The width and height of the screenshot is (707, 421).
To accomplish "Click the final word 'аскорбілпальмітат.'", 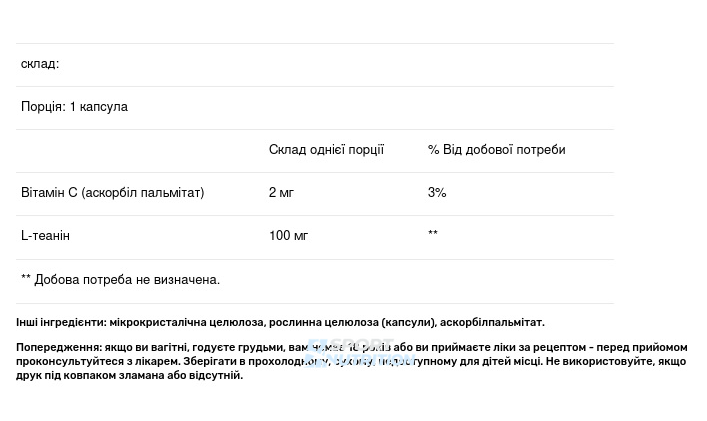I will tap(492, 322).
